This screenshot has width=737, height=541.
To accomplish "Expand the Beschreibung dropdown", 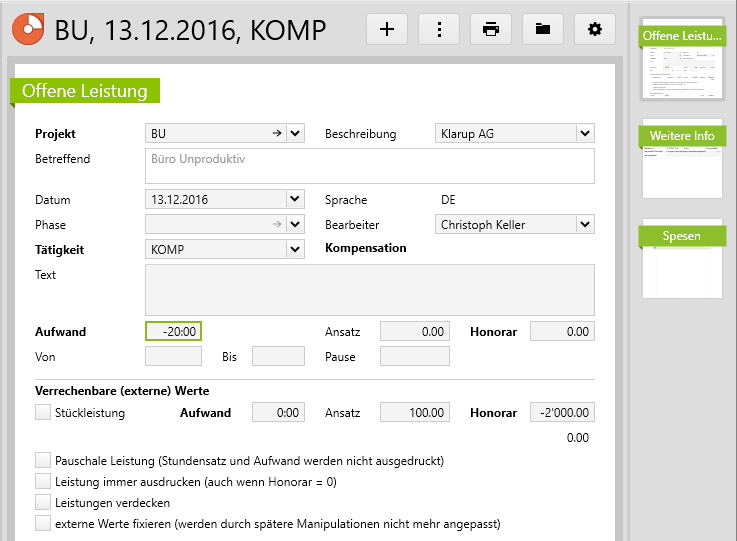I will point(585,133).
